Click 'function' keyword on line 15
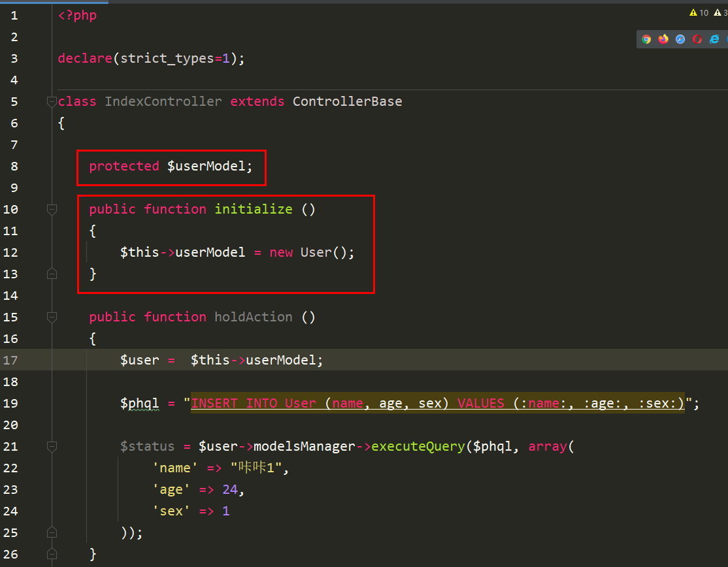 point(175,317)
